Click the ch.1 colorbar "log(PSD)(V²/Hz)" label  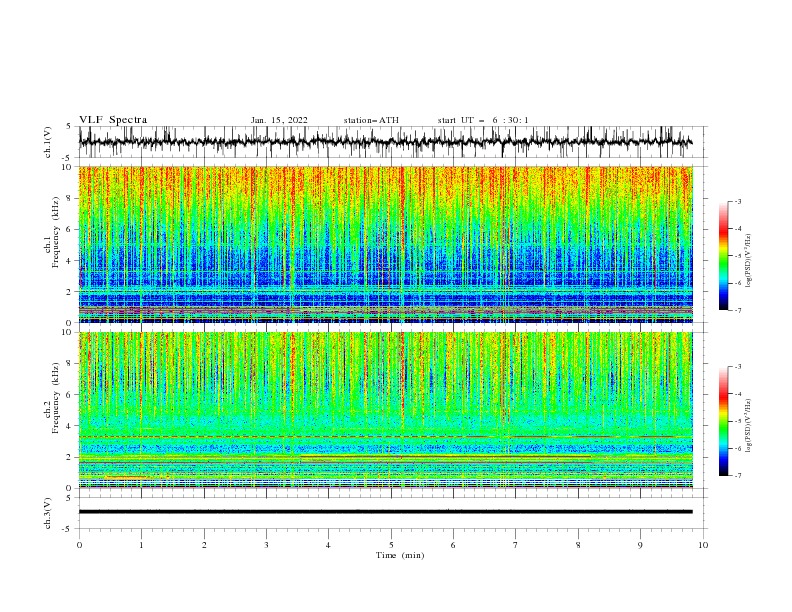(749, 261)
